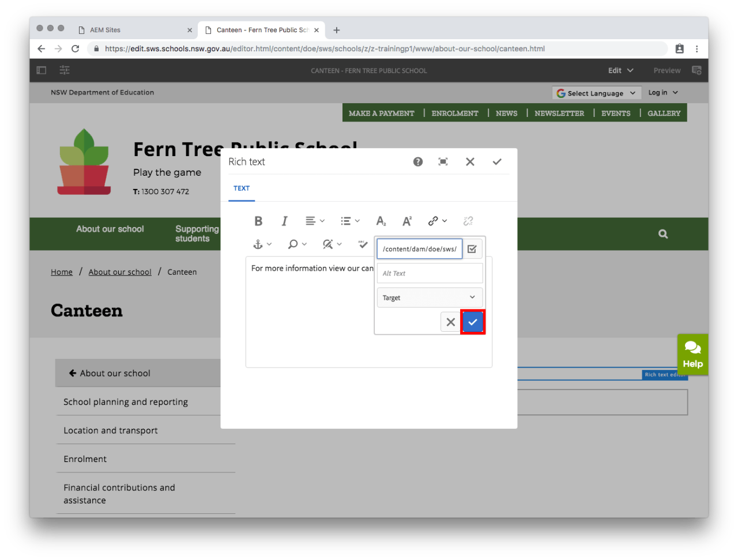Open ENROLMENT in top navigation
738x560 pixels.
(x=455, y=113)
